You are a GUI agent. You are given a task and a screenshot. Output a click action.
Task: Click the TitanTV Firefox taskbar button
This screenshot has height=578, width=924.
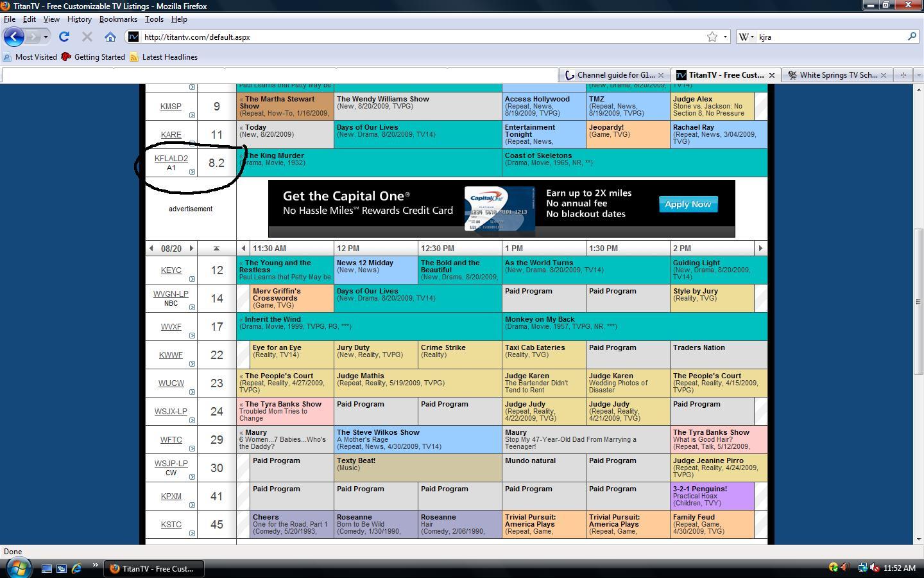(x=153, y=568)
